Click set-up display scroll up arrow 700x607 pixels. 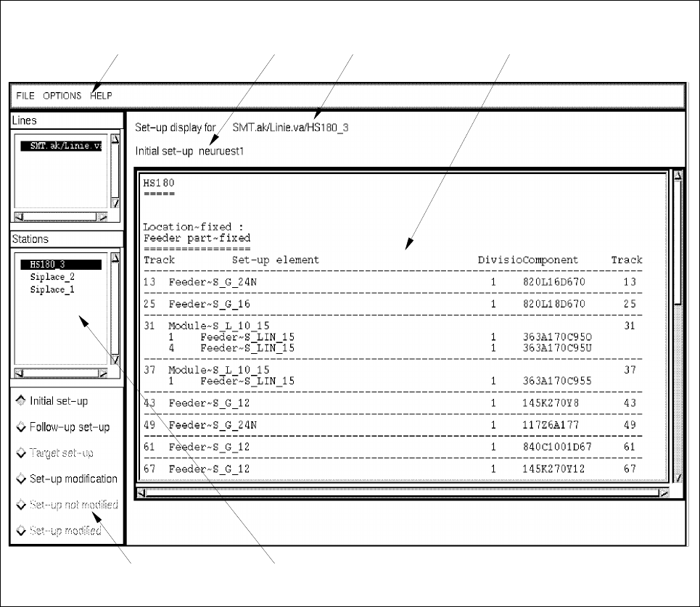[678, 176]
